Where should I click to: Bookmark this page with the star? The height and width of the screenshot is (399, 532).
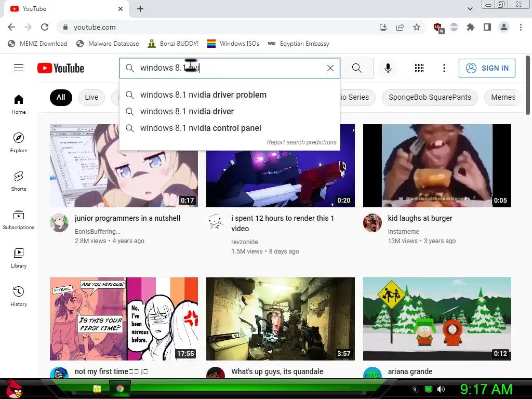[x=417, y=27]
